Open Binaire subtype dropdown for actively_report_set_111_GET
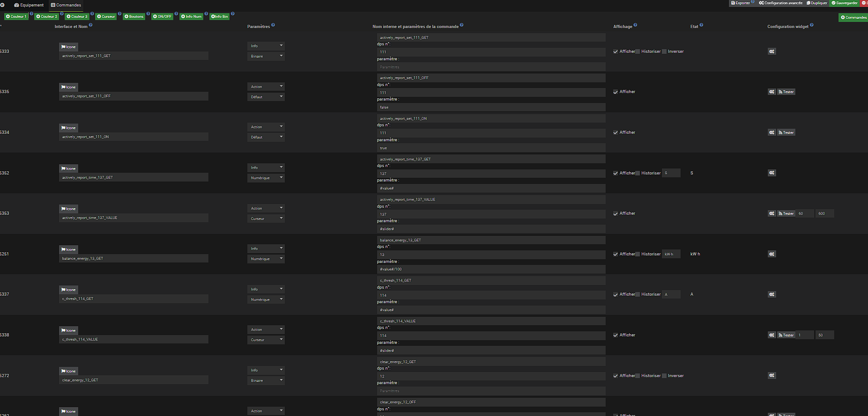The height and width of the screenshot is (416, 868). point(266,56)
